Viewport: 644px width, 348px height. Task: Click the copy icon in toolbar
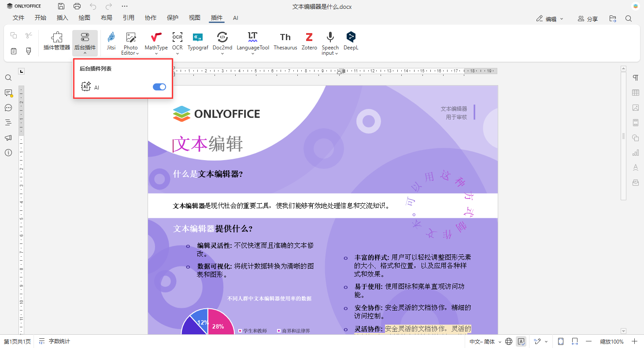(x=14, y=35)
